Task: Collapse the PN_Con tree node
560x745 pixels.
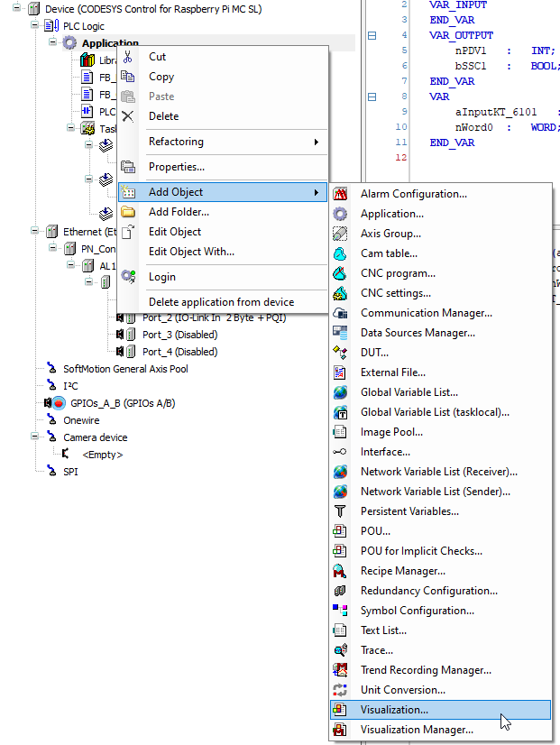Action: (52, 247)
